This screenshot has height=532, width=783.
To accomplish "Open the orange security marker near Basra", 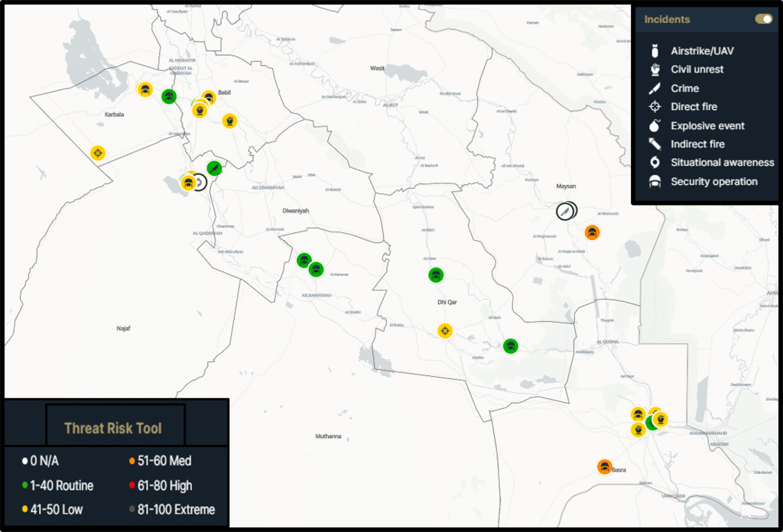I will pos(604,466).
